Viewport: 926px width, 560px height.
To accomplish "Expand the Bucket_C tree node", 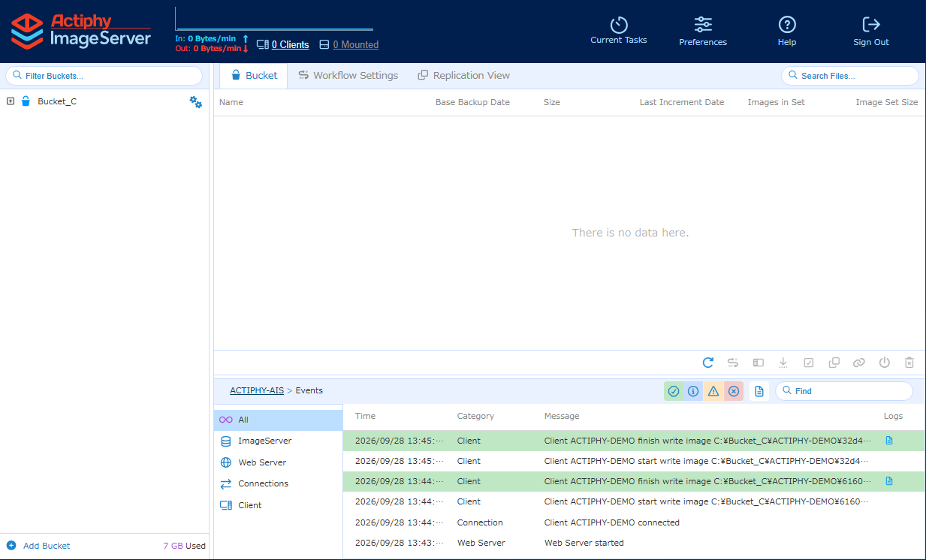I will [x=11, y=101].
